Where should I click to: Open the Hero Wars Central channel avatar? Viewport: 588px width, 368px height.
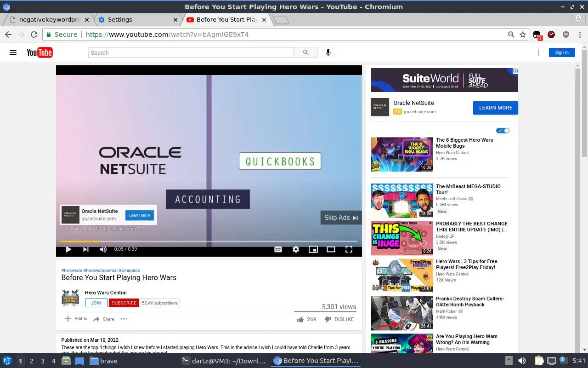point(70,298)
